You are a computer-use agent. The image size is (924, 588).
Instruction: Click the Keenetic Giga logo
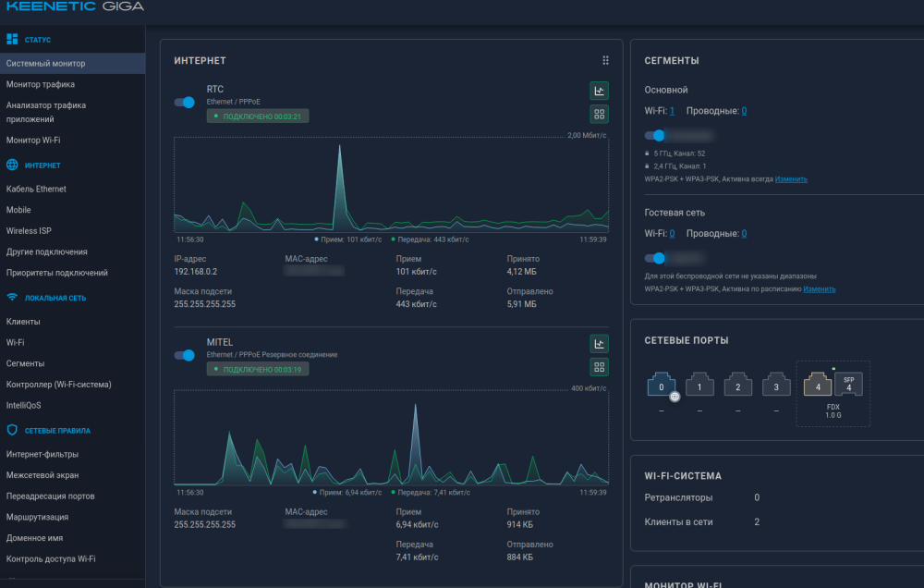click(75, 6)
